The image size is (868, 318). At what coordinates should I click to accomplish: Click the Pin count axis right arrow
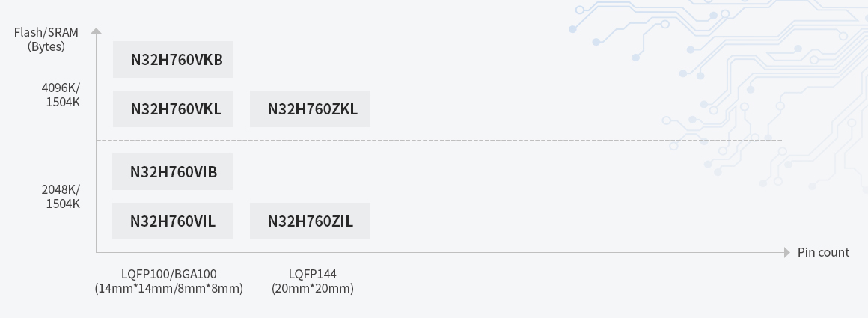(786, 253)
